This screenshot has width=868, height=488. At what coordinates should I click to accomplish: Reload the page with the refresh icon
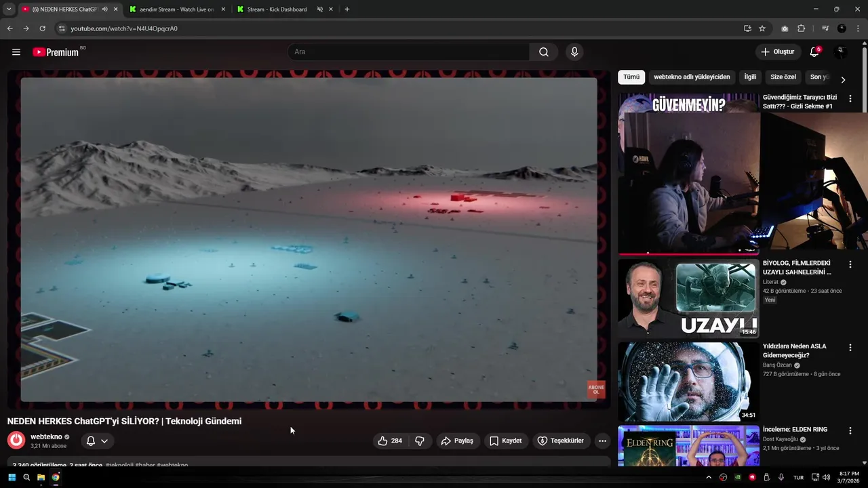point(42,28)
